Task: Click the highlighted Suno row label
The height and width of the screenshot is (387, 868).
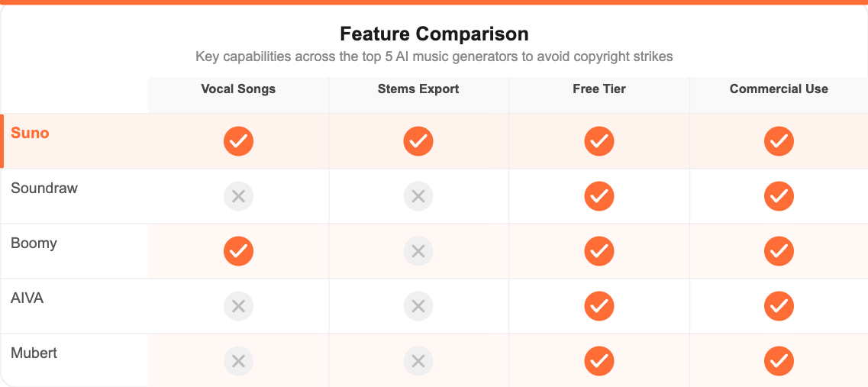Action: click(x=30, y=134)
